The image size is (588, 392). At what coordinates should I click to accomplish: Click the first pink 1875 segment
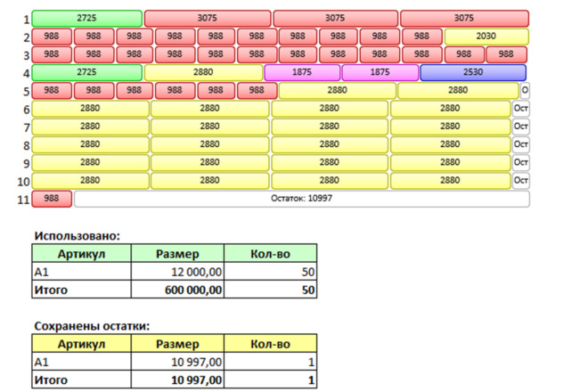tap(302, 72)
